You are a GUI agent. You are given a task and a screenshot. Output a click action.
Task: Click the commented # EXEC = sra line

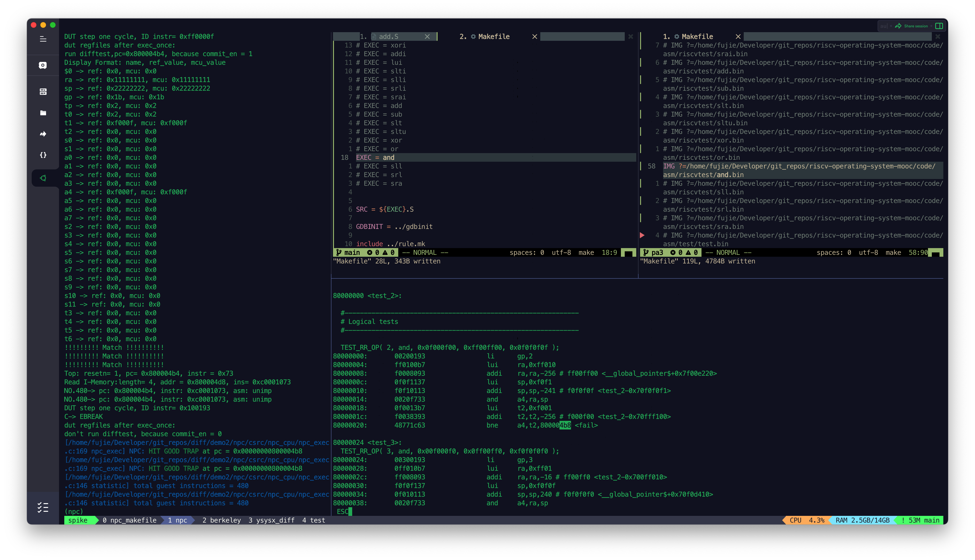[x=379, y=184]
